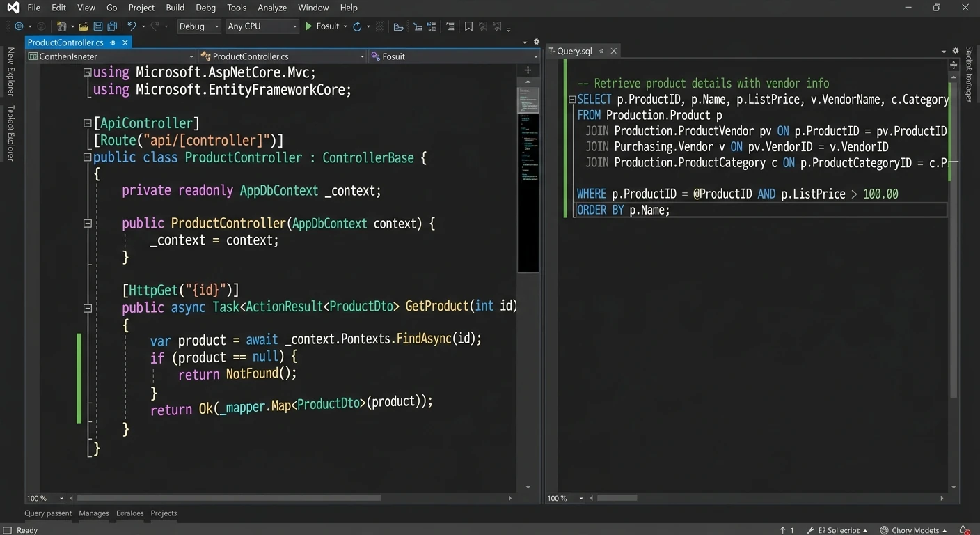Click the uncomment selection icon
980x535 pixels.
[x=432, y=26]
